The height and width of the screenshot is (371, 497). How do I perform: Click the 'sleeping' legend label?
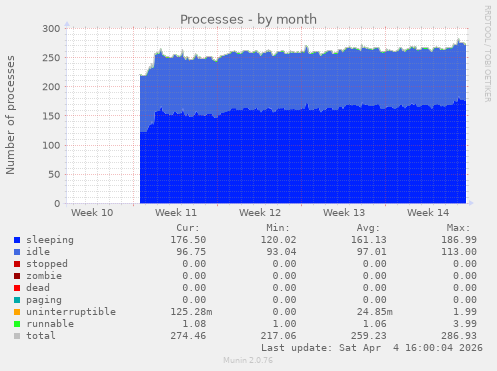(50, 240)
